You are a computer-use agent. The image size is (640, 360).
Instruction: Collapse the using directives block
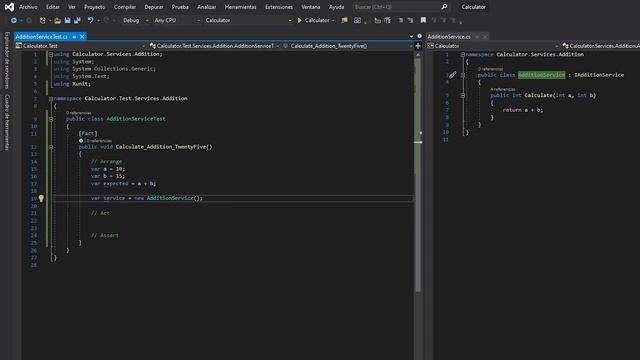point(51,54)
